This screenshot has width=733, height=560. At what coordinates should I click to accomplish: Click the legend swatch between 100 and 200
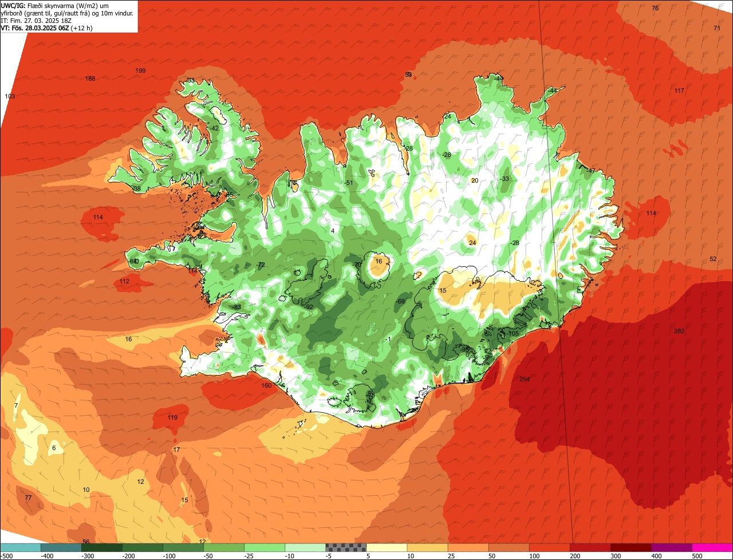[549, 547]
